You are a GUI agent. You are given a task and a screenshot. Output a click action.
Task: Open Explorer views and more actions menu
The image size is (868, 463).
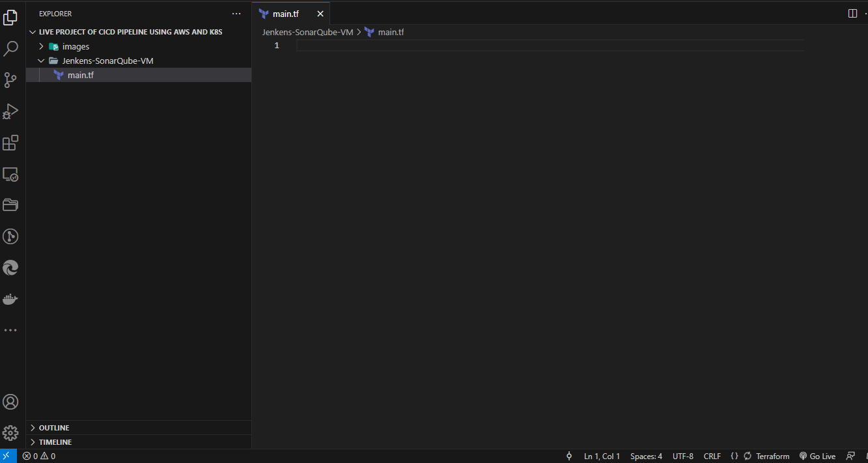point(236,14)
